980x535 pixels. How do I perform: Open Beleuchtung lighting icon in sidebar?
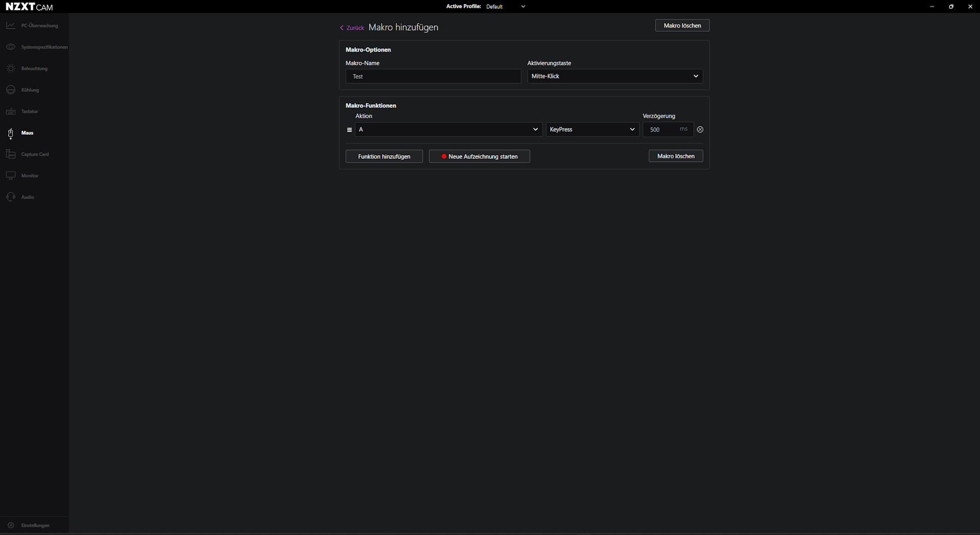click(x=11, y=68)
